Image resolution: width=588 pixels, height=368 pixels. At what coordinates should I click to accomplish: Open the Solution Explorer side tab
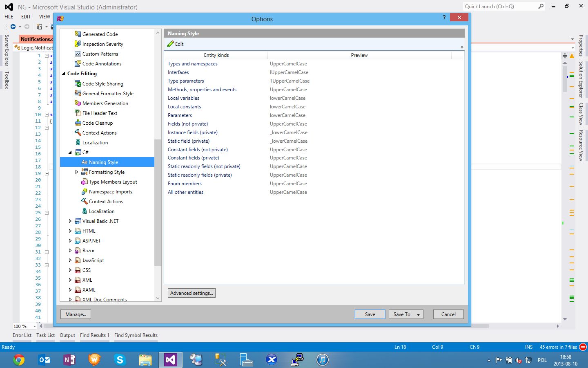(581, 79)
